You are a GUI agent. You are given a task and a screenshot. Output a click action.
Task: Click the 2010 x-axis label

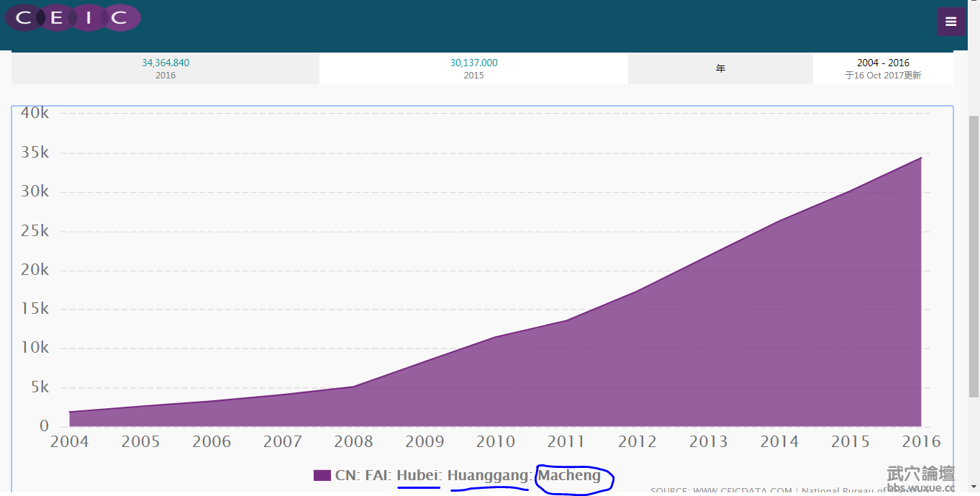[496, 441]
